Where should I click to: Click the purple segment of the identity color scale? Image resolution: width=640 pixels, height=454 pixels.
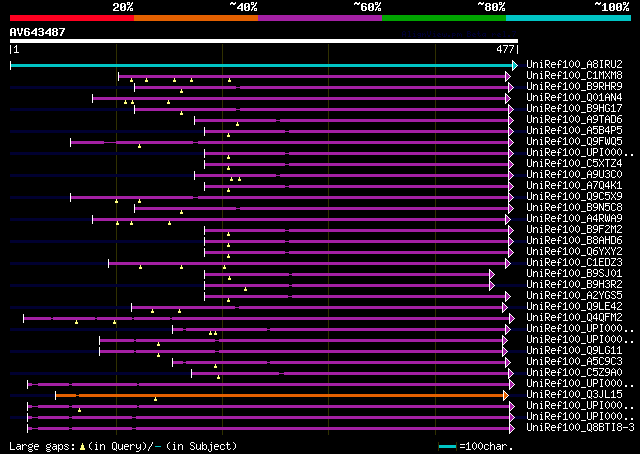pyautogui.click(x=320, y=18)
